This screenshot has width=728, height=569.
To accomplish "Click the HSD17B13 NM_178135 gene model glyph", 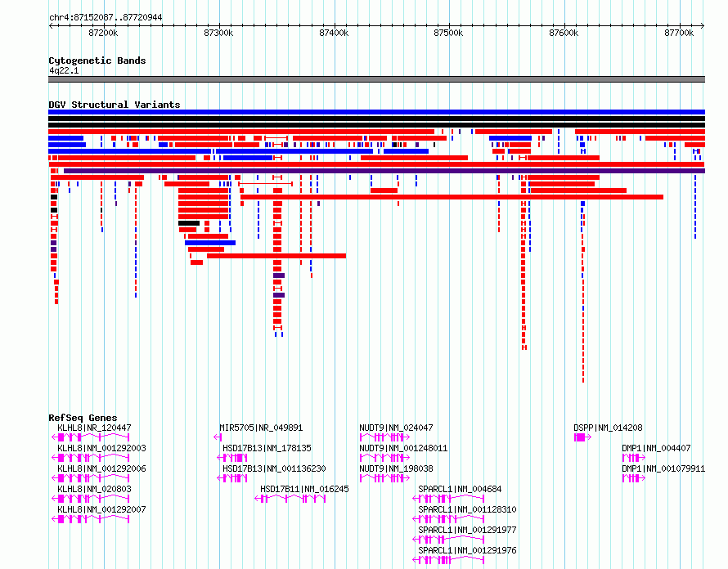I will pyautogui.click(x=232, y=458).
